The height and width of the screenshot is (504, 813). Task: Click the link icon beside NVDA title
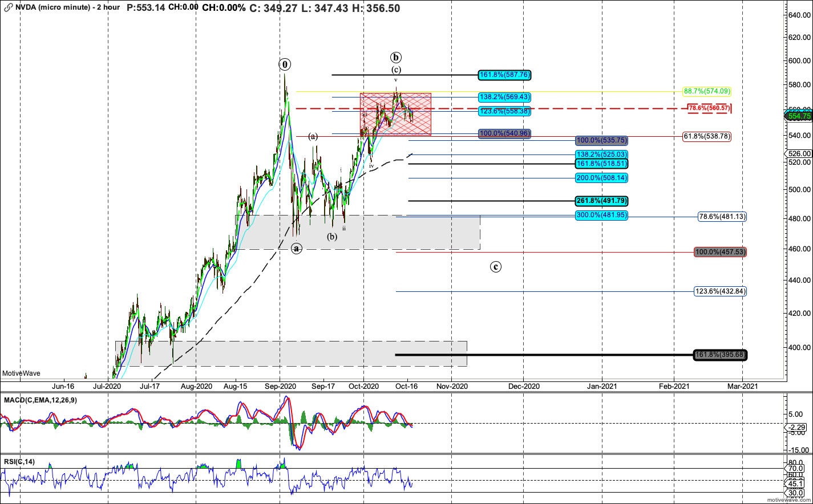(9, 8)
